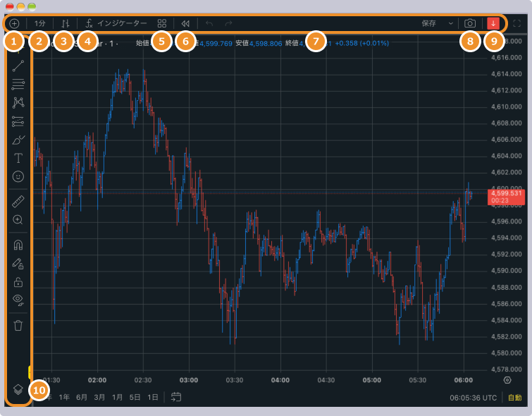The height and width of the screenshot is (416, 532).
Task: Select the brush drawing tool
Action: pyautogui.click(x=18, y=140)
